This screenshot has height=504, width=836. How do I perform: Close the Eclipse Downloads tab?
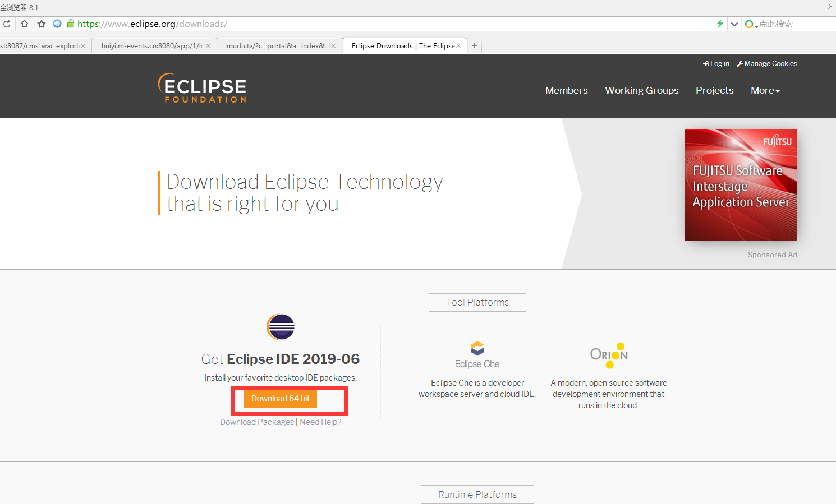click(x=458, y=46)
